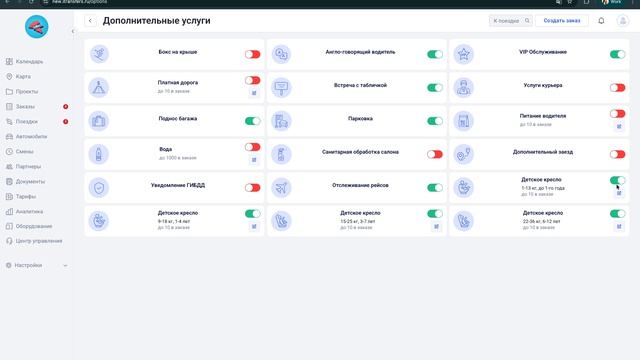The image size is (640, 360).
Task: Open Смены in sidebar
Action: pos(20,151)
